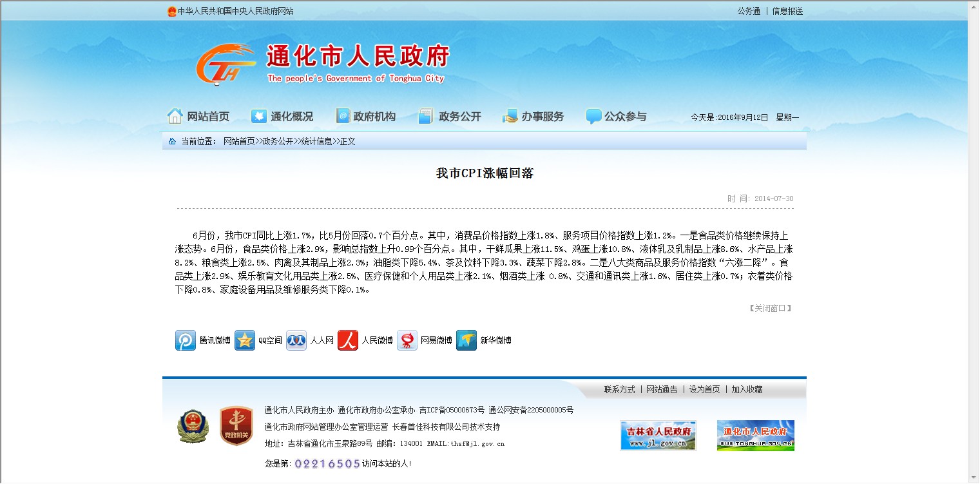Viewport: 980px width, 484px height.
Task: Share via the 人民微博 icon
Action: coord(348,340)
